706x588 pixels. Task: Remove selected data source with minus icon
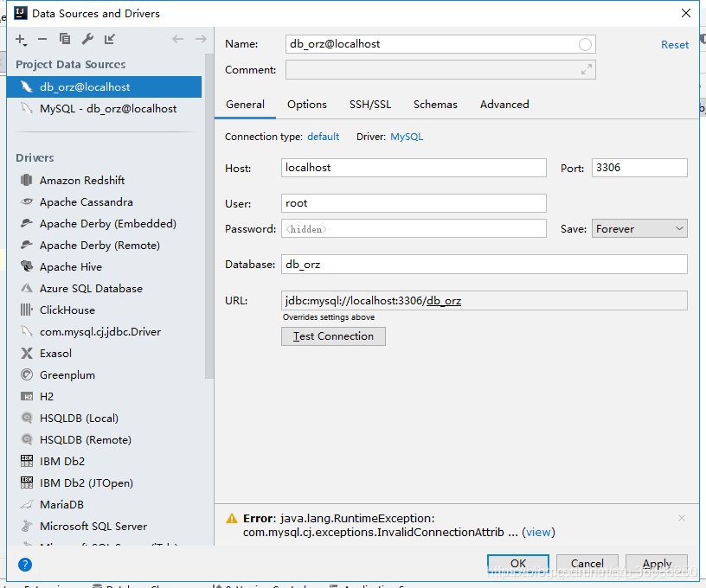(42, 39)
